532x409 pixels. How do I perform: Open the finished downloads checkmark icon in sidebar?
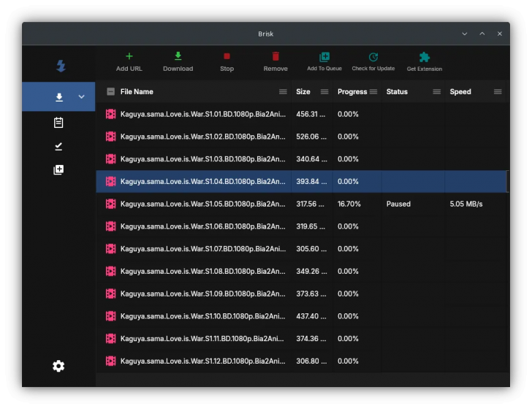click(x=58, y=146)
